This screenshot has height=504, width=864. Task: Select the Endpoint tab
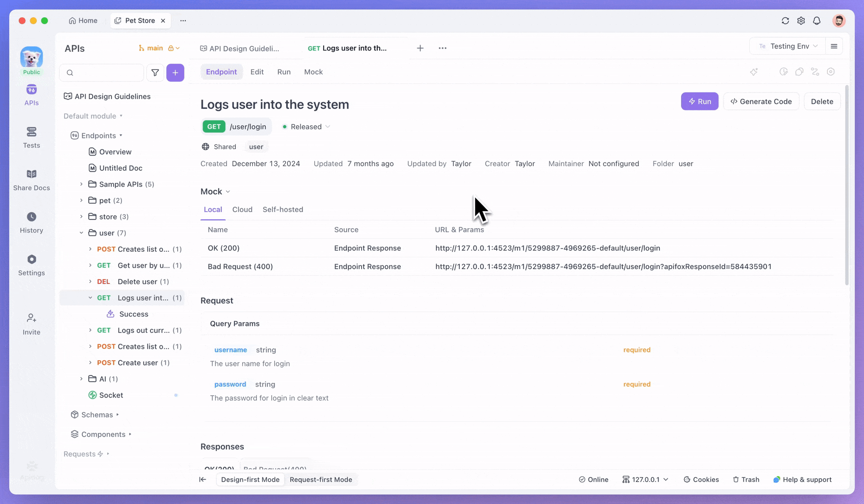point(221,72)
